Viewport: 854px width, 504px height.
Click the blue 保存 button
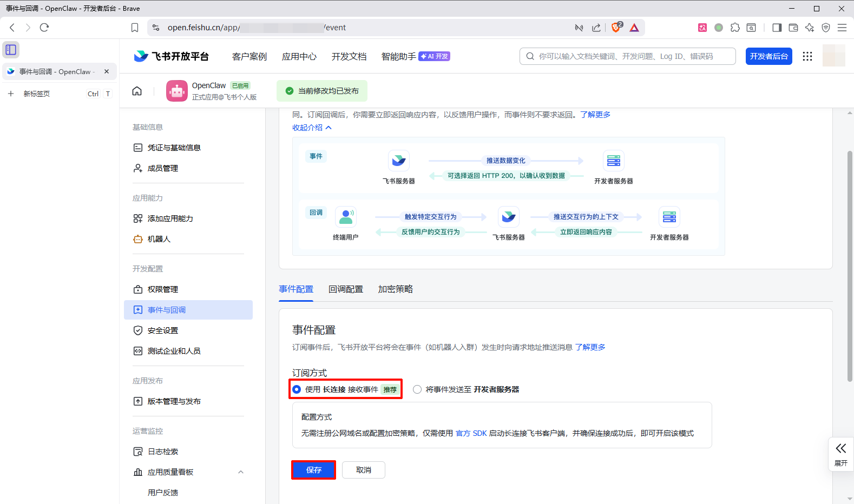click(x=313, y=470)
